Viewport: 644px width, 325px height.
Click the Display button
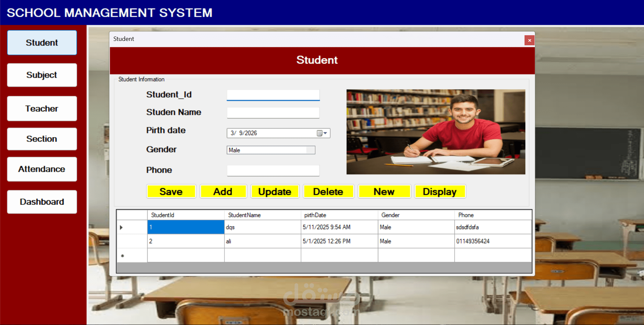[440, 191]
